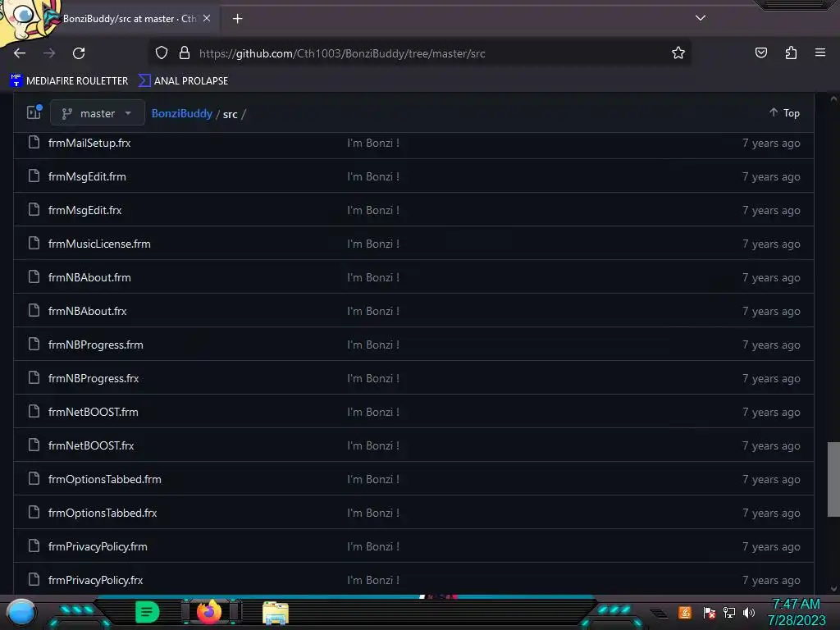Open frmPrivacyPolicy.frm file
Image resolution: width=840 pixels, height=630 pixels.
tap(98, 547)
